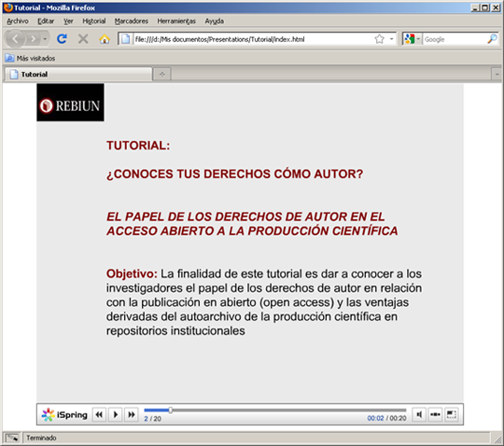Reload the page with the refresh icon
Viewport: 504px width, 446px height.
point(62,39)
